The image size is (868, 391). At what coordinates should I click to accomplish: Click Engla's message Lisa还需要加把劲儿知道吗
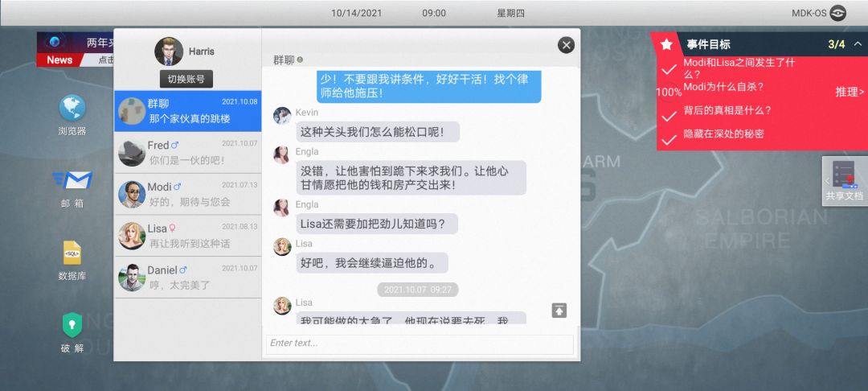[x=377, y=224]
